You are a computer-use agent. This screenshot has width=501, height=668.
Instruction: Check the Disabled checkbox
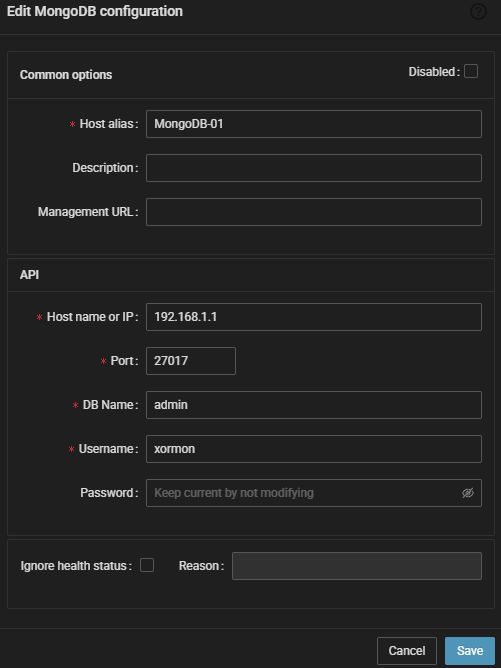click(471, 71)
